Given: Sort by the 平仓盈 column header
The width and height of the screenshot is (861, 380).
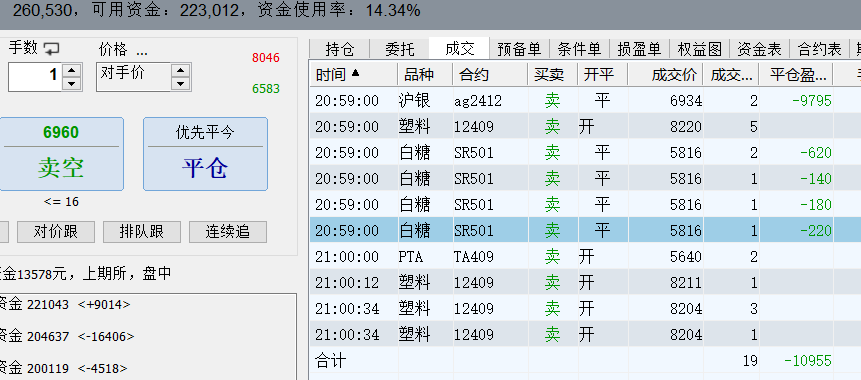Looking at the screenshot, I should (796, 75).
